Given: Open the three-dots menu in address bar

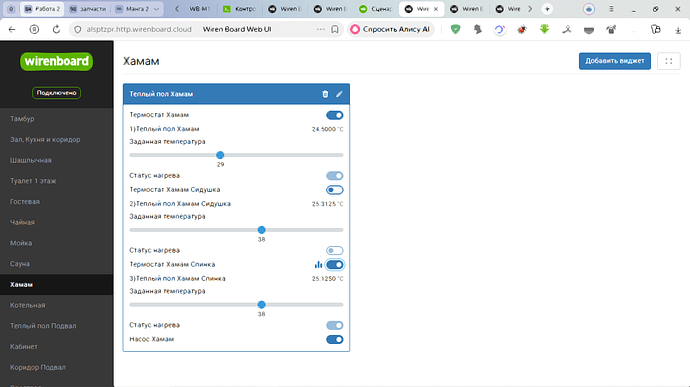Looking at the screenshot, I should (x=320, y=29).
